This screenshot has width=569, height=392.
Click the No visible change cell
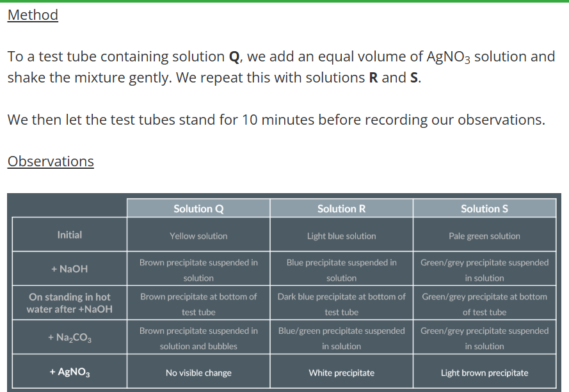[198, 372]
